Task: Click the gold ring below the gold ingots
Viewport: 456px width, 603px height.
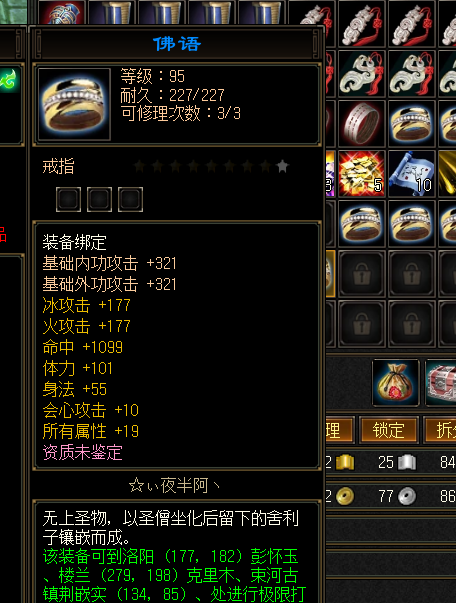Action: click(361, 223)
